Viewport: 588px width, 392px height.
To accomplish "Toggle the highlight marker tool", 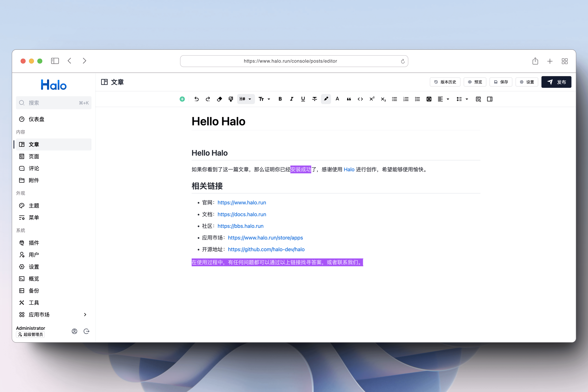I will [x=326, y=99].
